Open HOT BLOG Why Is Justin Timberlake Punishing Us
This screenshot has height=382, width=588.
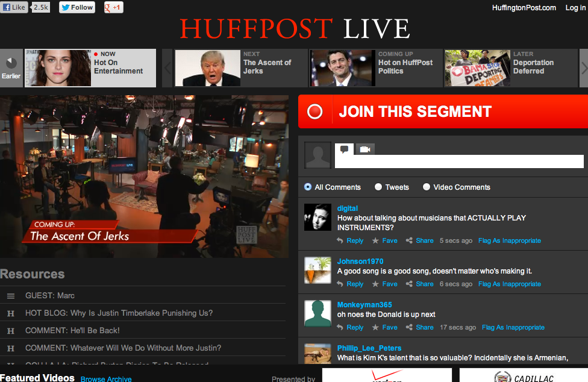coord(119,313)
